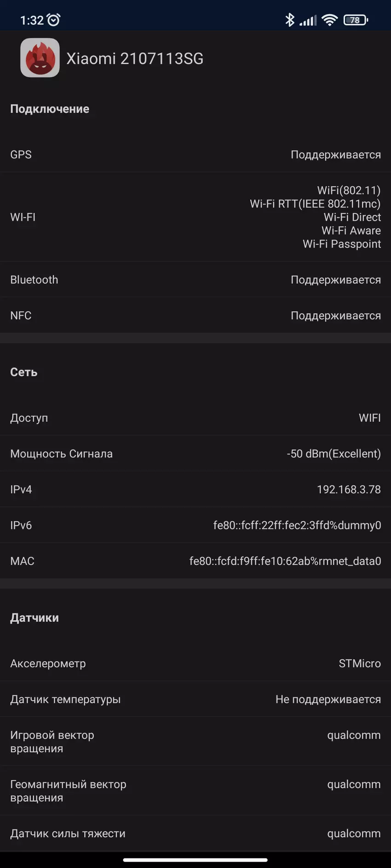Select the GPS row
Image resolution: width=391 pixels, height=868 pixels.
point(195,155)
